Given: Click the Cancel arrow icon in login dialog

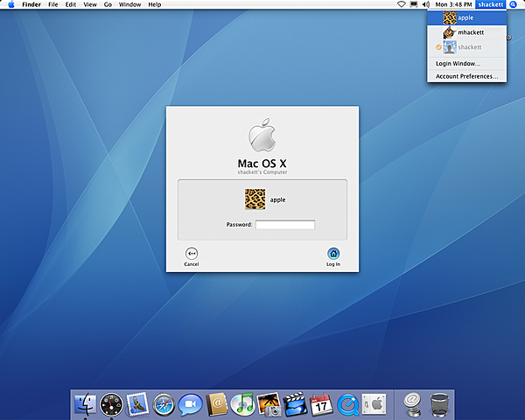Looking at the screenshot, I should pyautogui.click(x=192, y=254).
